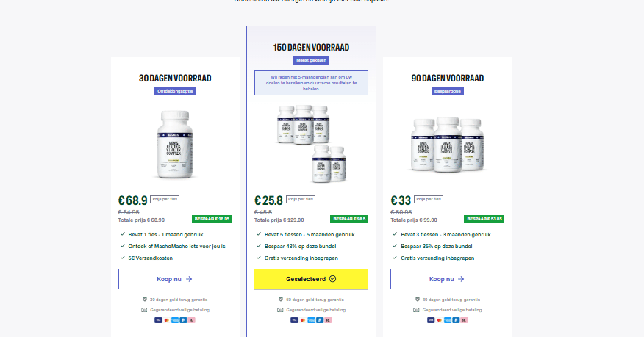The image size is (644, 337).
Task: Open the single bottle product image
Action: (x=175, y=144)
